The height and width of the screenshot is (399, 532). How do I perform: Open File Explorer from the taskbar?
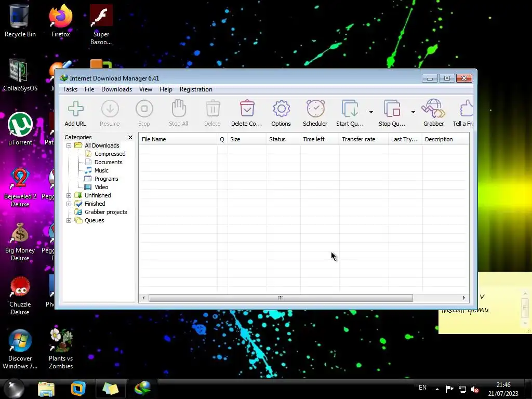(x=46, y=389)
